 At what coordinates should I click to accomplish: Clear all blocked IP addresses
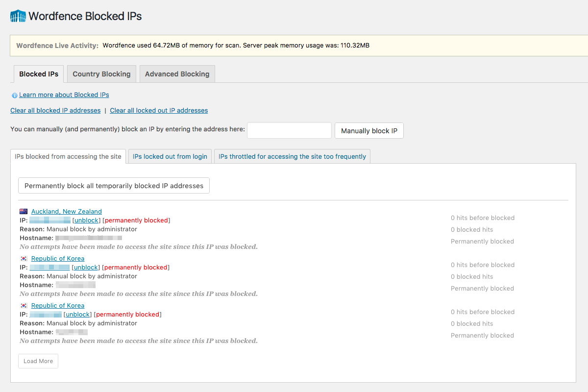(x=55, y=110)
